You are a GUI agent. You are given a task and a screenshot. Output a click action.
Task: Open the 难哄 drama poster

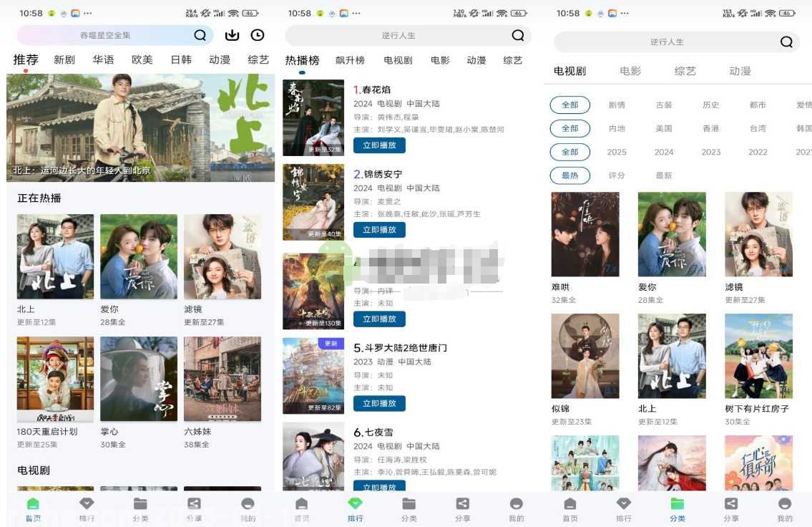click(x=585, y=234)
